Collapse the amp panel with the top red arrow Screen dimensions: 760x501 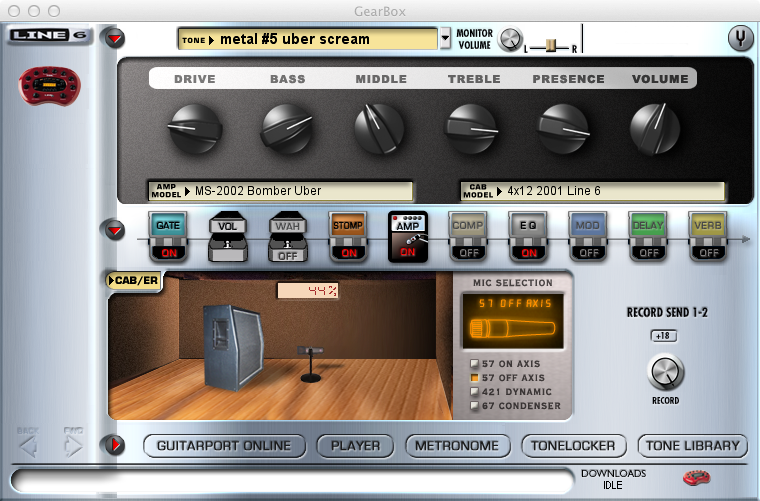tap(115, 38)
